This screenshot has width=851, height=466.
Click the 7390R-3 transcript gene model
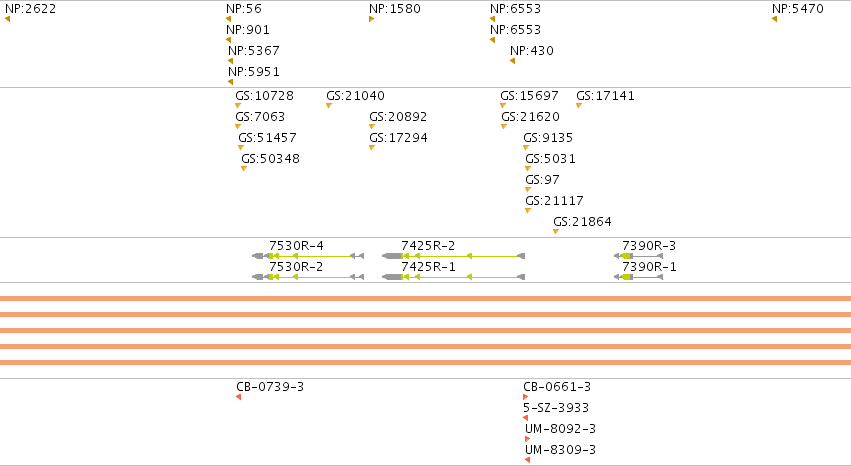(638, 256)
